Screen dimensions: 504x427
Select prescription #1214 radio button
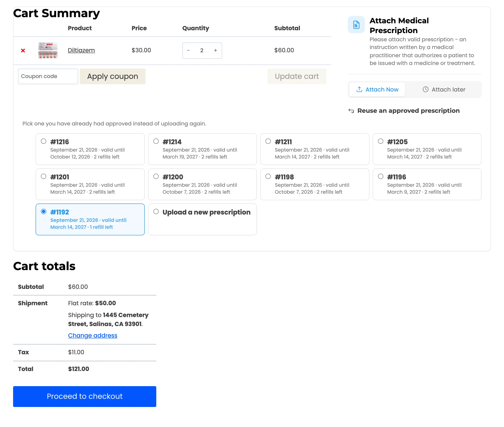click(156, 141)
